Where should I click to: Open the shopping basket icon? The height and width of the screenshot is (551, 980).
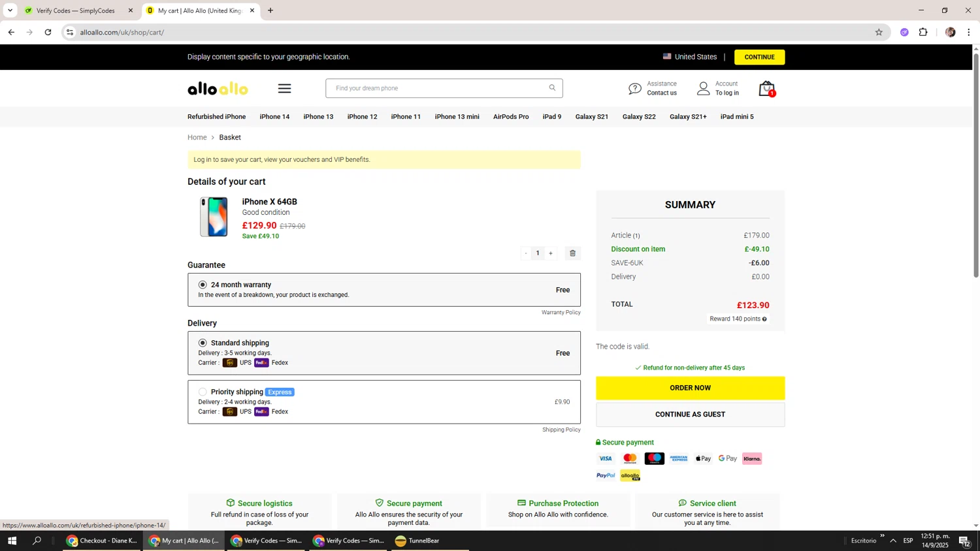pos(767,89)
